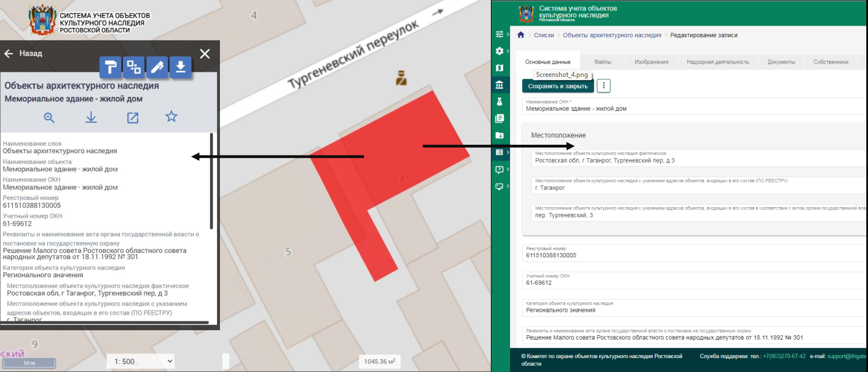This screenshot has width=868, height=372.
Task: Click the paint roller style icon
Action: coord(111,67)
